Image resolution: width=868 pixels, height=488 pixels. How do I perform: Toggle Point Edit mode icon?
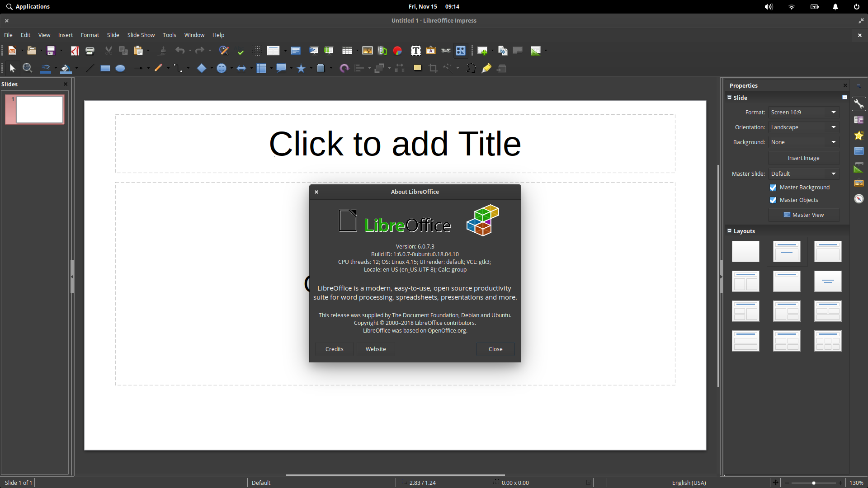[471, 68]
